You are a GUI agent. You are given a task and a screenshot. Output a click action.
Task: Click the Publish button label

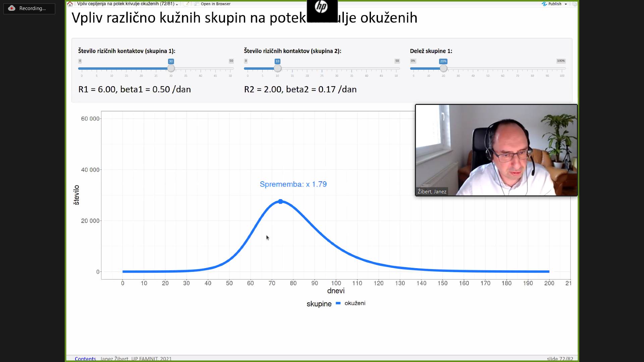pos(555,4)
